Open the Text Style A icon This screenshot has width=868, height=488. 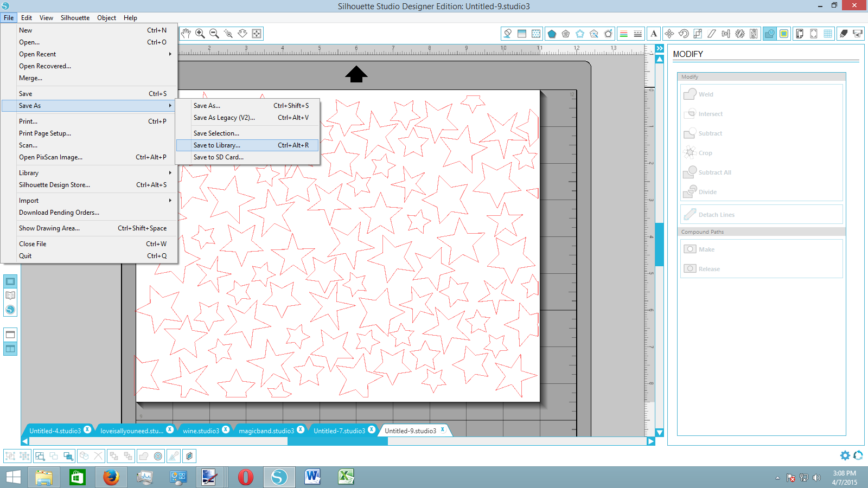[654, 34]
